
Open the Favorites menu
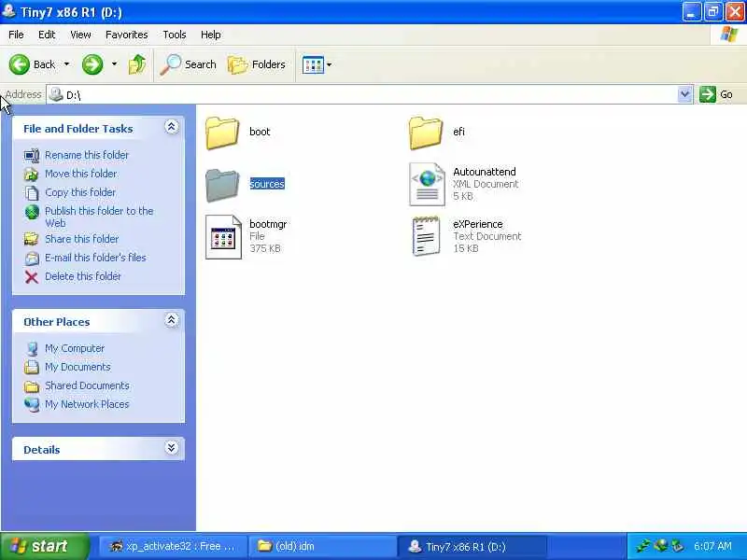(127, 35)
